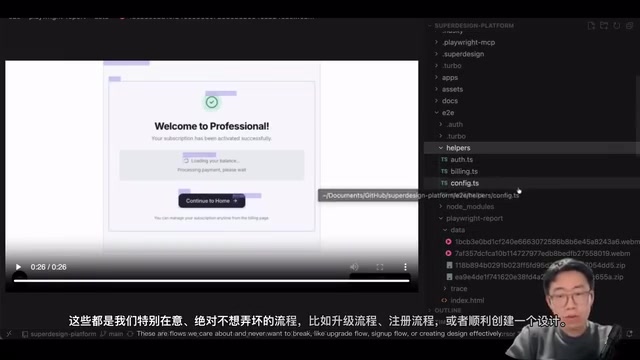Click the TS icon beside config.ts
This screenshot has height=360, width=640.
coord(444,183)
